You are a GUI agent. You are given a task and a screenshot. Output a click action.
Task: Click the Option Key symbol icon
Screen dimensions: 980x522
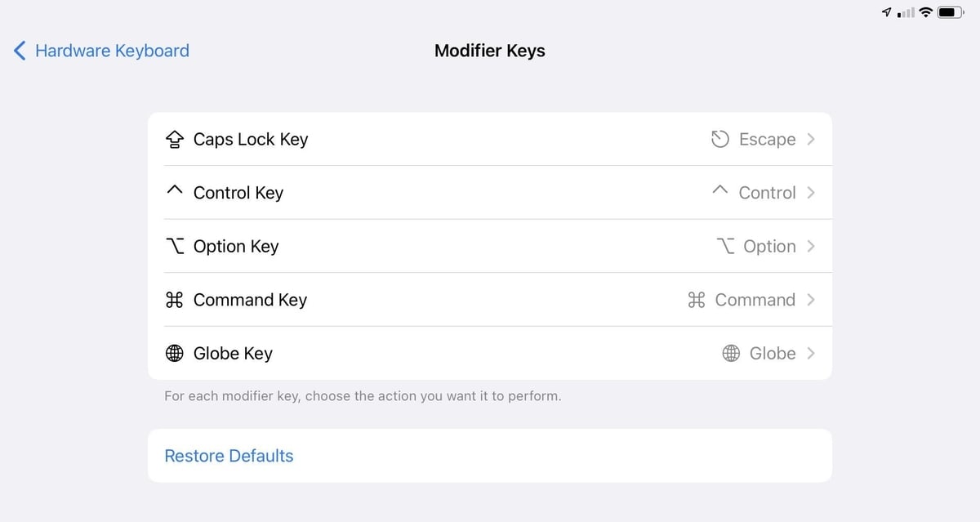(x=175, y=247)
